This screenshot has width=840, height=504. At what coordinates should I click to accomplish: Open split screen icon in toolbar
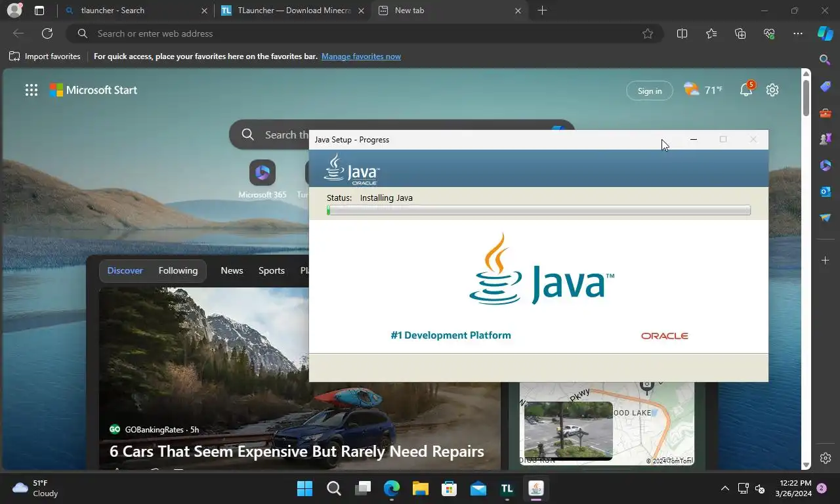coord(682,33)
